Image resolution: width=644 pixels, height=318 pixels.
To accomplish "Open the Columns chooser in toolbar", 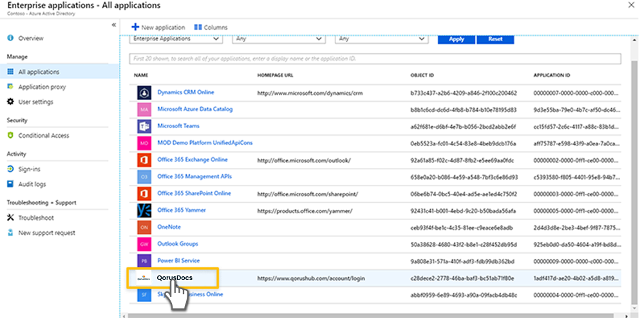I will (x=211, y=27).
